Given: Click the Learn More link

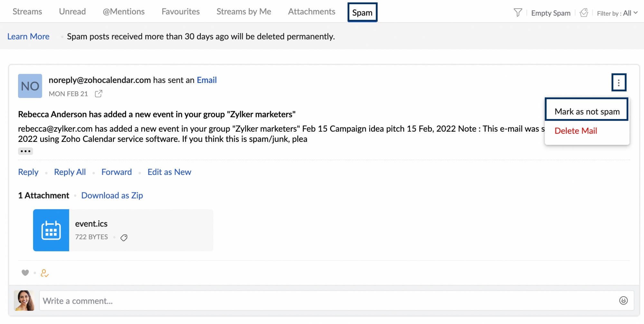Looking at the screenshot, I should coord(28,36).
